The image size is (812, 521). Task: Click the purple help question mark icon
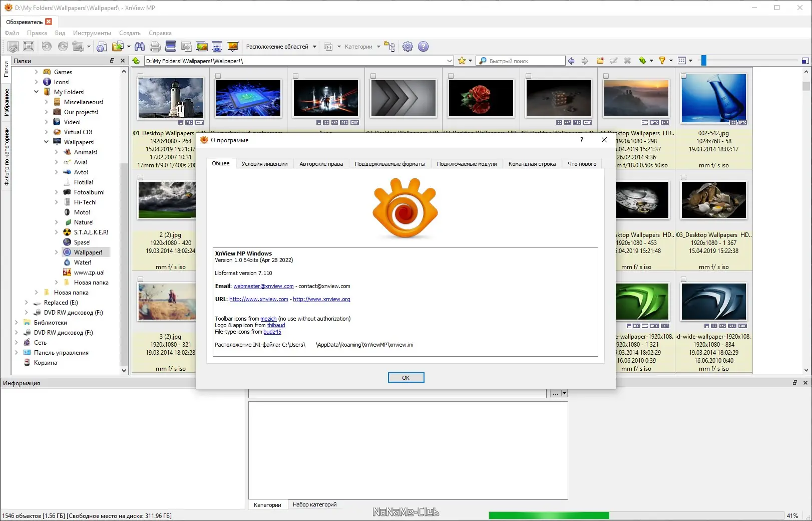pos(423,47)
